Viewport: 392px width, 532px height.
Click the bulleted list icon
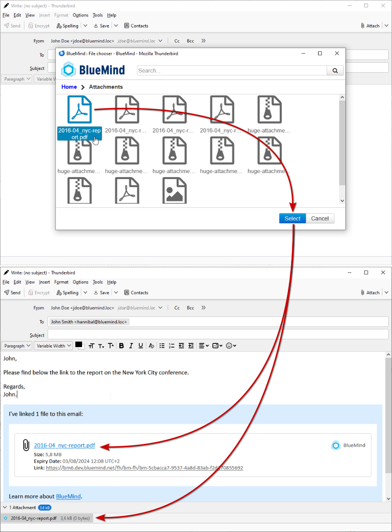(162, 346)
